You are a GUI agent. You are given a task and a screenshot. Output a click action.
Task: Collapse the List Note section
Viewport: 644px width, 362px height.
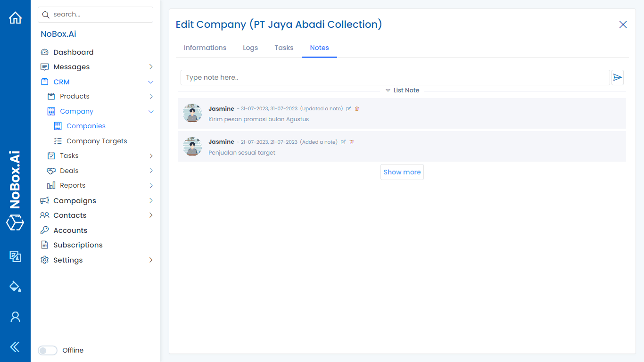pyautogui.click(x=388, y=90)
